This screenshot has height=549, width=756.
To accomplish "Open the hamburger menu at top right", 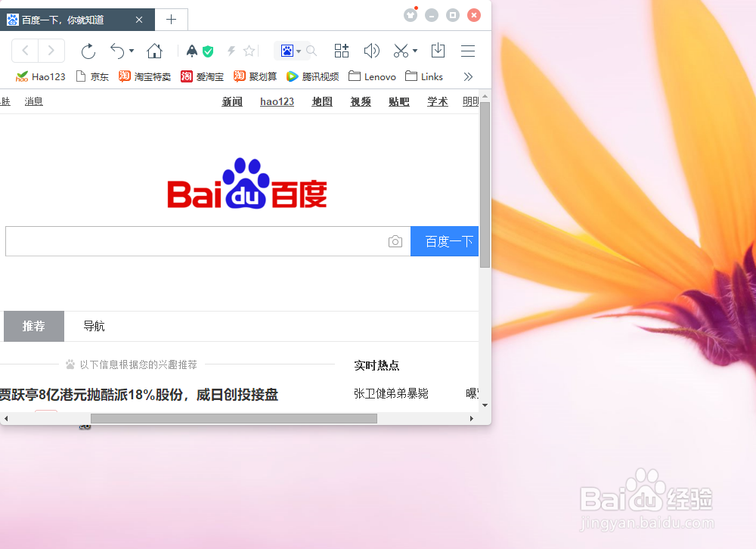I will point(468,51).
